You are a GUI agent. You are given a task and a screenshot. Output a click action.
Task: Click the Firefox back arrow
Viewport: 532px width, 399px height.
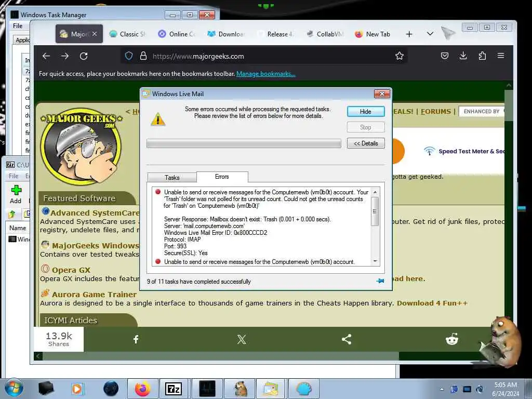pyautogui.click(x=46, y=56)
